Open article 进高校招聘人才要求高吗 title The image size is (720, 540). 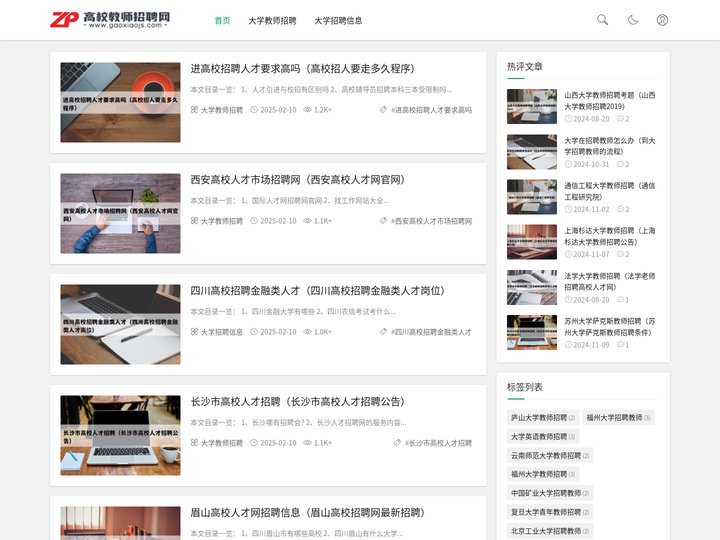tap(303, 68)
